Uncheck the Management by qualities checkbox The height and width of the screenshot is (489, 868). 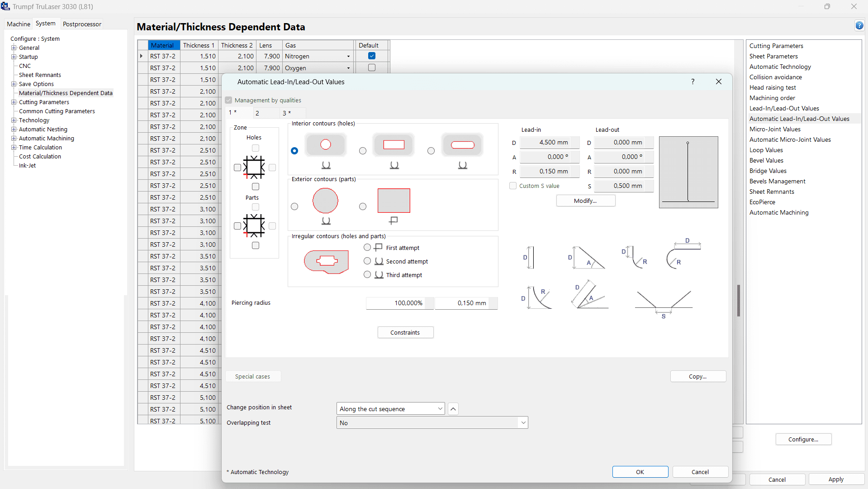pyautogui.click(x=229, y=100)
